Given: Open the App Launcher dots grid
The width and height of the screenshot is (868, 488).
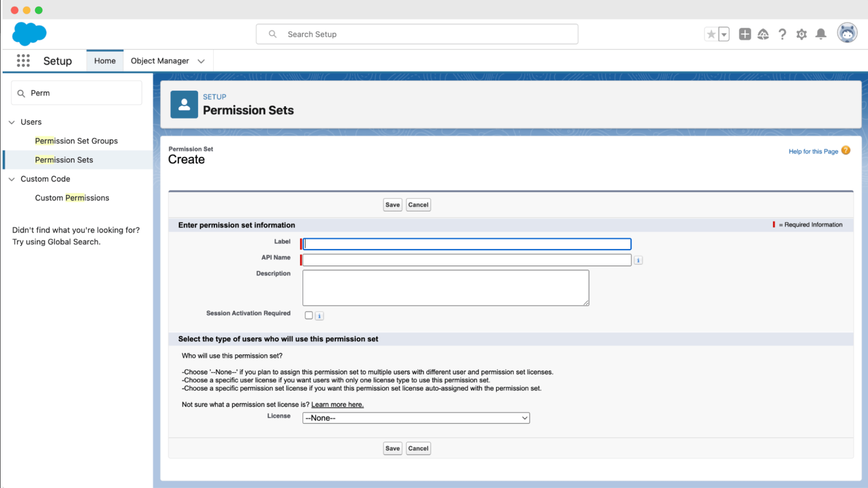Looking at the screenshot, I should [x=23, y=61].
